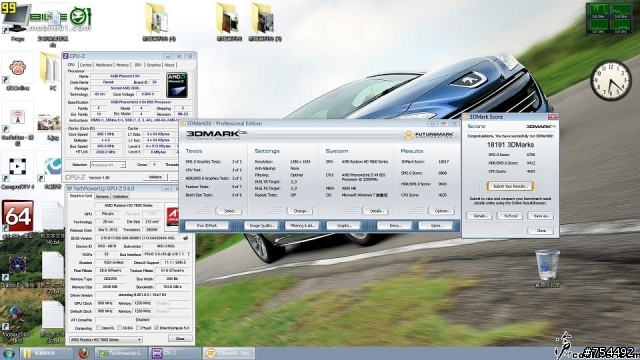Click Save as... in the 3DMark Score window
This screenshot has height=360, width=640.
541,216
